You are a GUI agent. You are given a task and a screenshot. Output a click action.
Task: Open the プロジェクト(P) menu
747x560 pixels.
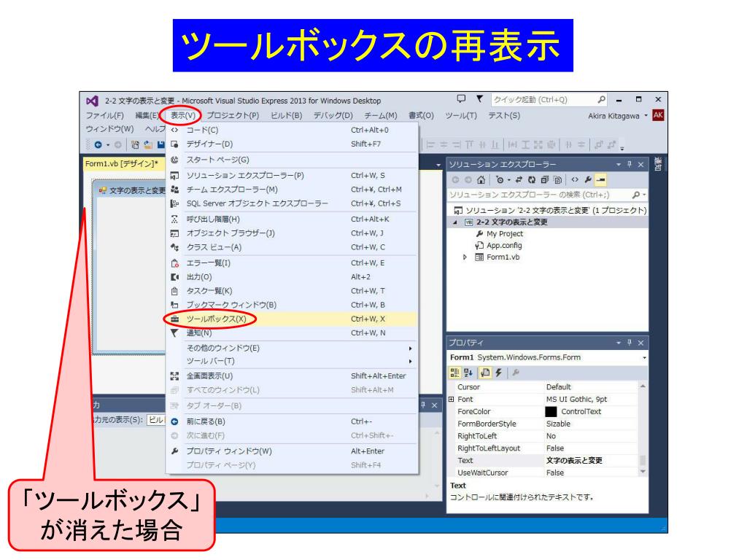pyautogui.click(x=233, y=115)
